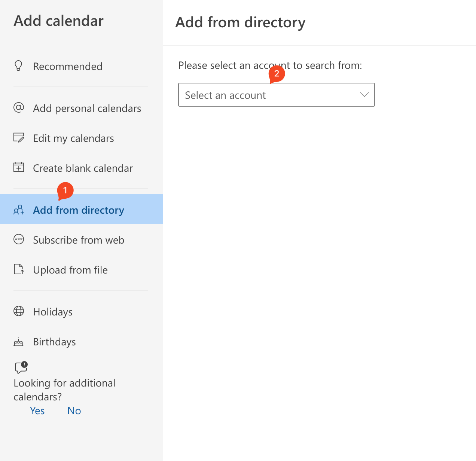This screenshot has height=461, width=476.
Task: Click the www icon for Subscribe from web
Action: (19, 239)
